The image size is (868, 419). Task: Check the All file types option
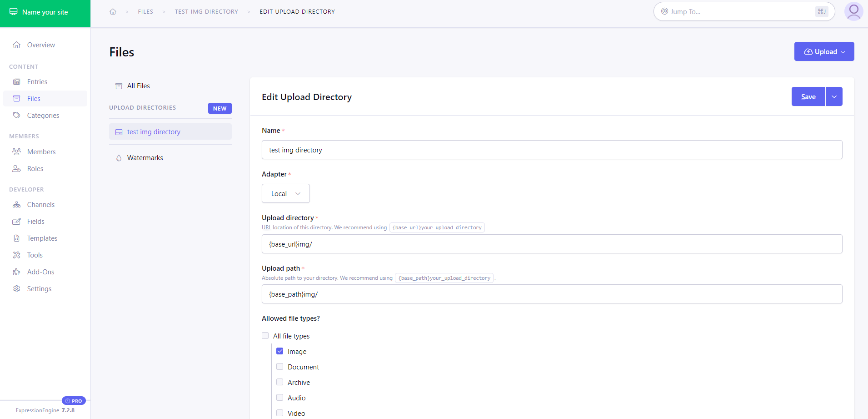coord(265,335)
